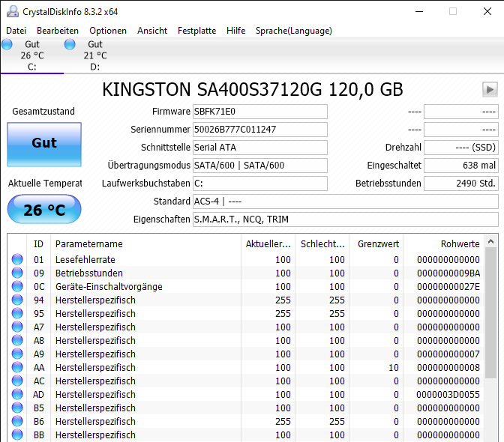
Task: Click the Eigenschaften field S.M.A.R.T., NCQ, TRIM
Action: point(346,220)
